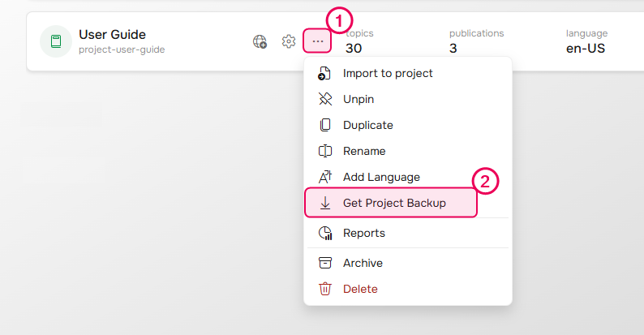Choose Duplicate in the context menu
This screenshot has height=335, width=644.
(407, 125)
